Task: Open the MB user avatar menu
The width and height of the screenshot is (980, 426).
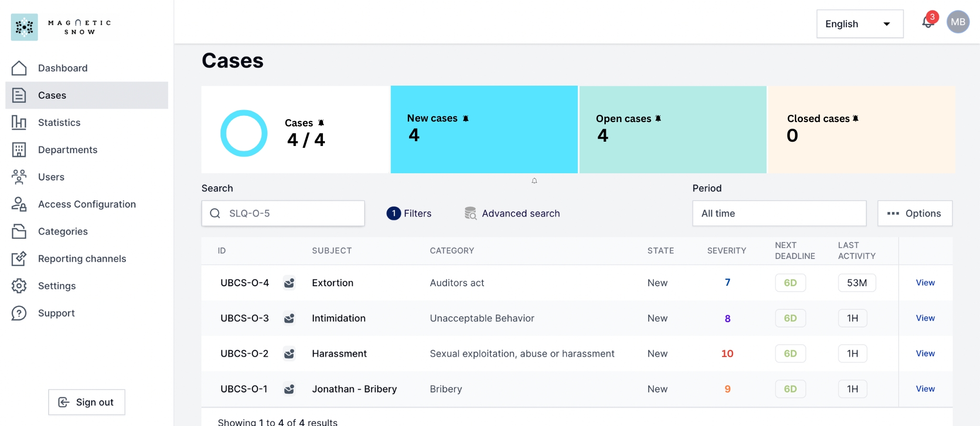Action: [958, 22]
